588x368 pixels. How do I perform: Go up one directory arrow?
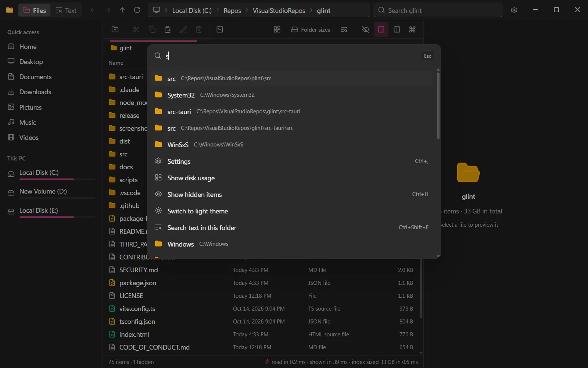point(122,10)
